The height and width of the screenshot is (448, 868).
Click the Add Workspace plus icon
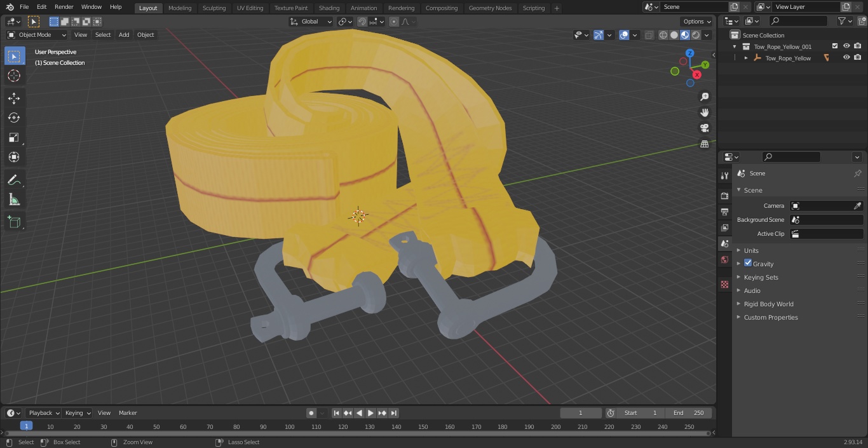(557, 8)
